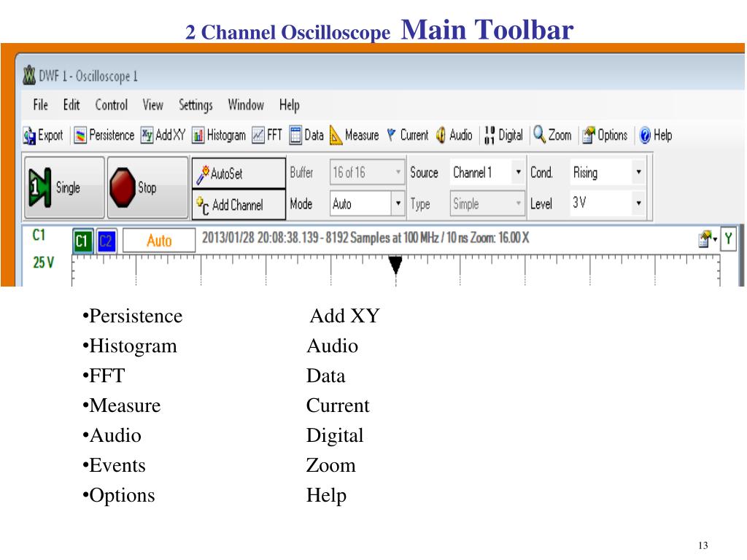This screenshot has width=747, height=560.
Task: Click the 'Measure' bullet in the slide list
Action: click(122, 405)
